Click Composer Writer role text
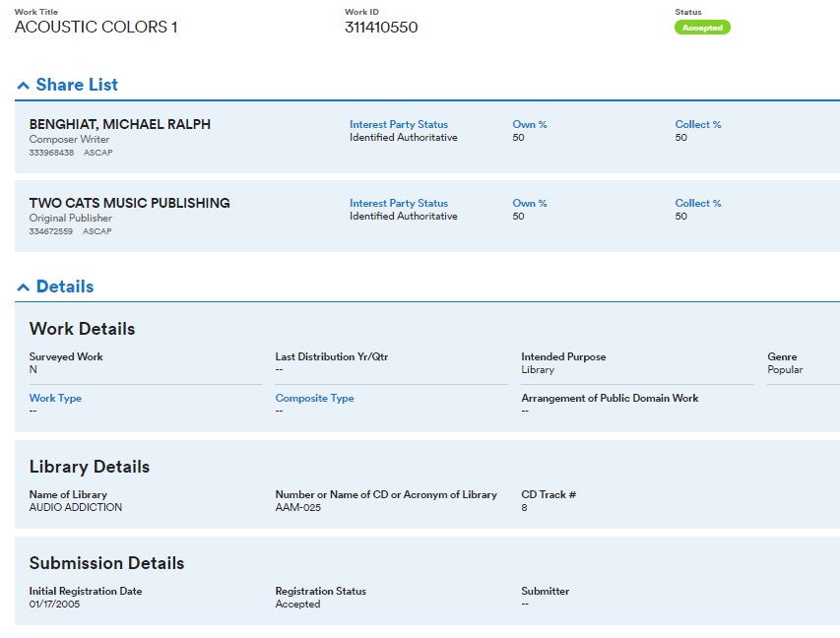Screen dimensions: 840x638 [x=69, y=139]
